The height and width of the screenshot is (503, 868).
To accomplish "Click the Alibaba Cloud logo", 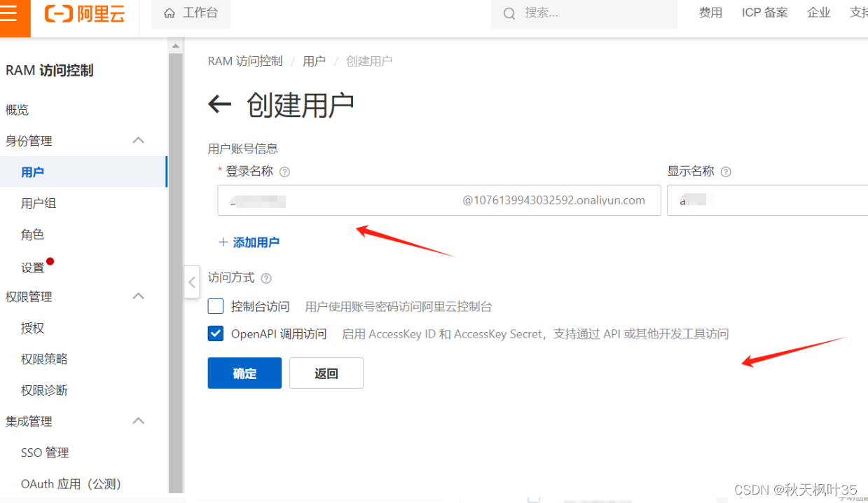I will 84,14.
